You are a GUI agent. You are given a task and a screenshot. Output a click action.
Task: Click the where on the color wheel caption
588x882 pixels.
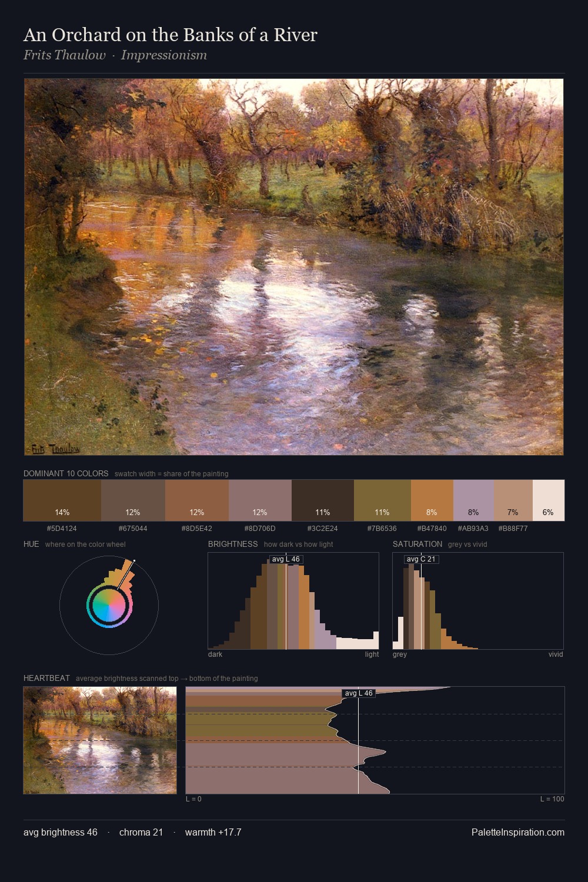pyautogui.click(x=85, y=544)
